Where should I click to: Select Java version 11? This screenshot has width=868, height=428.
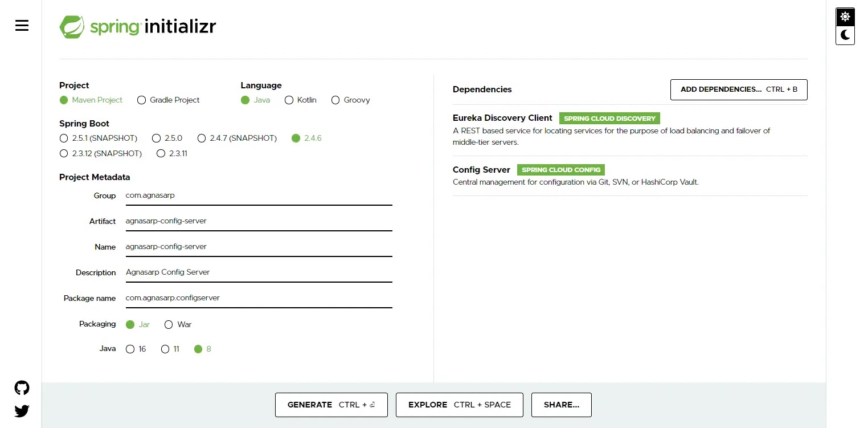point(170,349)
